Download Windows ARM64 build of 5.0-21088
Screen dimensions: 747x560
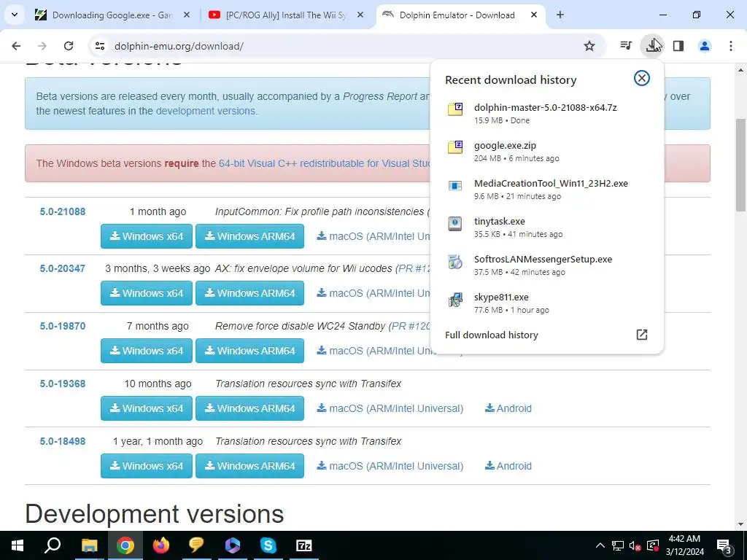pyautogui.click(x=249, y=236)
